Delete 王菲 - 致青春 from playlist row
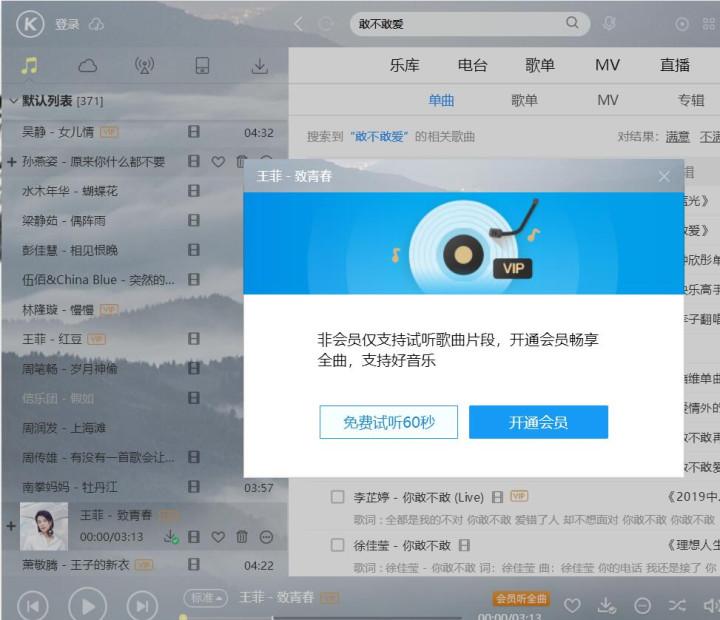 242,536
